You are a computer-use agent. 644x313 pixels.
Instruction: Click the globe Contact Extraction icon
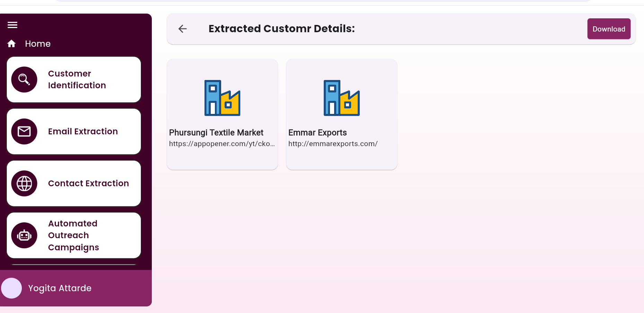click(x=24, y=184)
